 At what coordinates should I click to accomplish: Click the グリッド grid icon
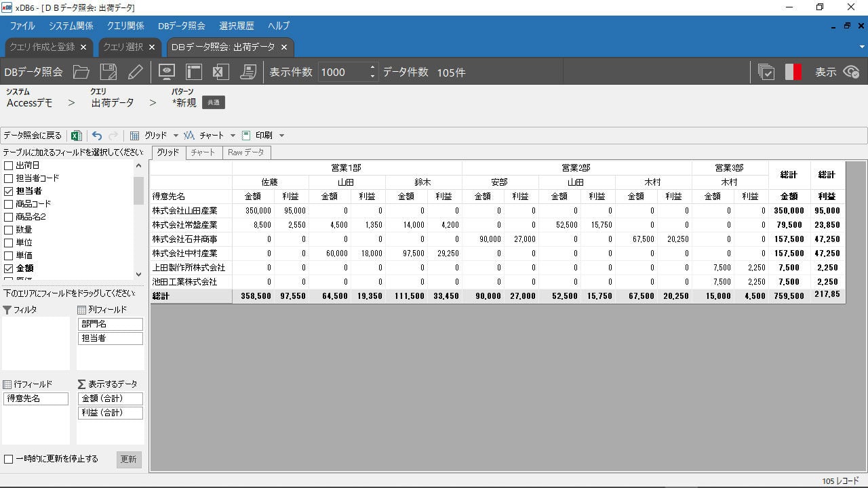(x=135, y=136)
